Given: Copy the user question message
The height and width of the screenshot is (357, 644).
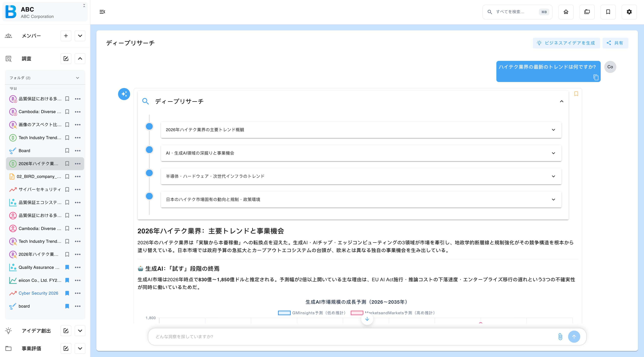Looking at the screenshot, I should (596, 77).
